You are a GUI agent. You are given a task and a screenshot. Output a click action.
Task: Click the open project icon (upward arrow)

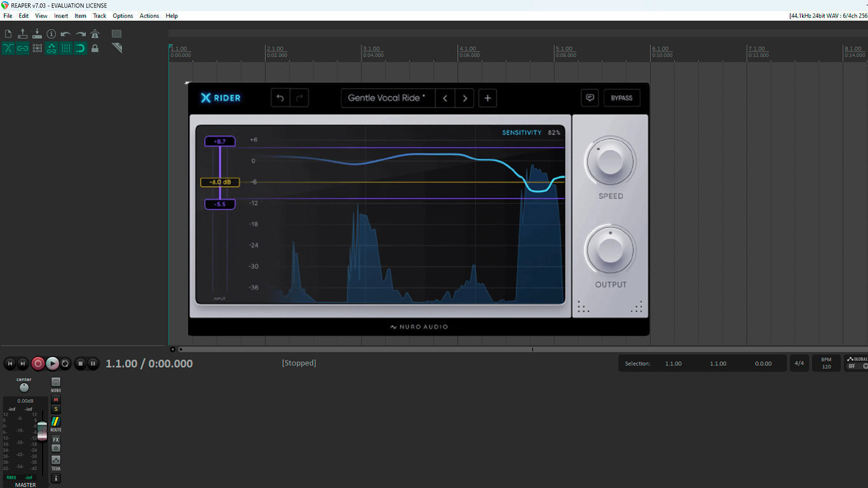pyautogui.click(x=23, y=34)
